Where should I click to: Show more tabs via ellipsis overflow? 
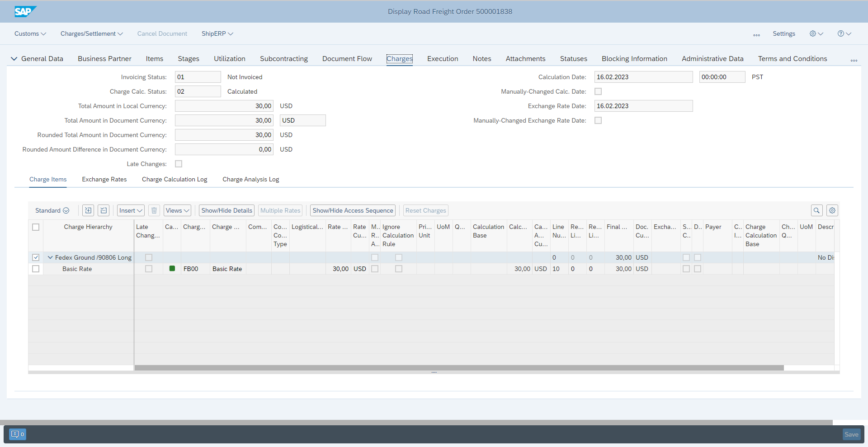coord(854,60)
